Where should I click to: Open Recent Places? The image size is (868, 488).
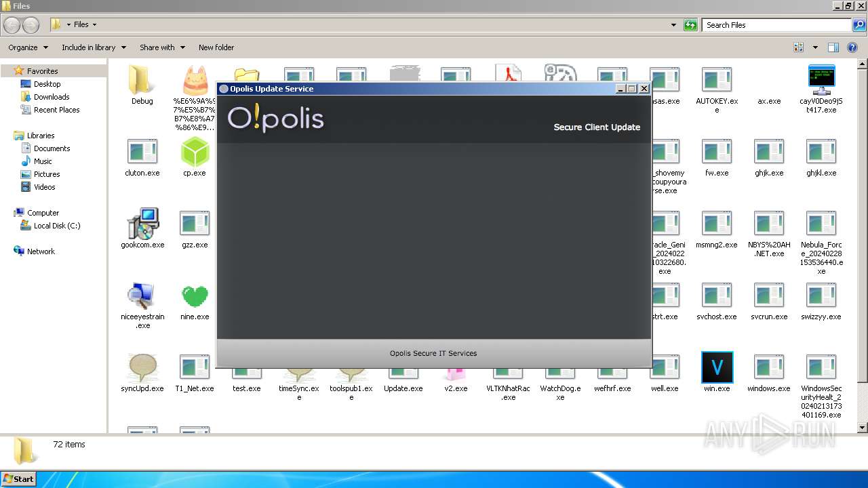point(56,110)
